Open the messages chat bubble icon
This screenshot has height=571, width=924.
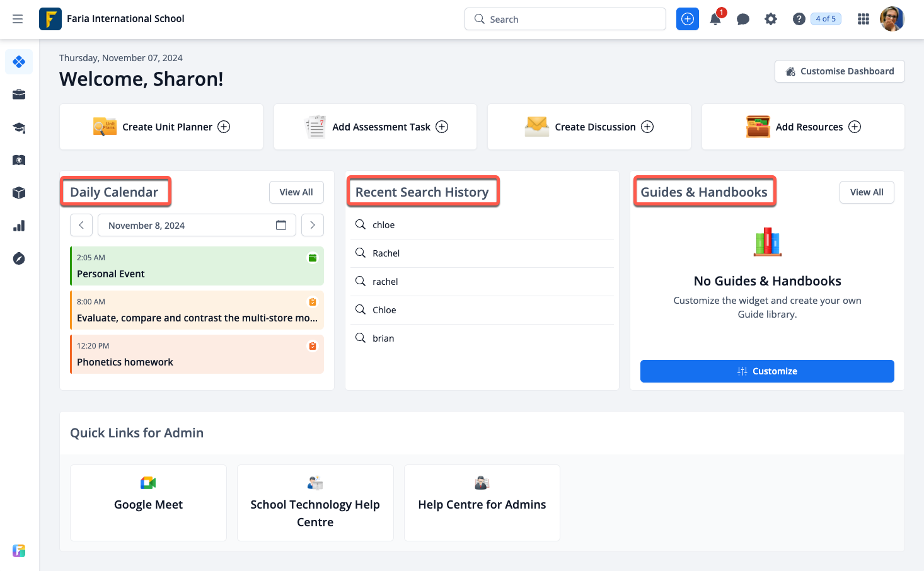tap(743, 19)
